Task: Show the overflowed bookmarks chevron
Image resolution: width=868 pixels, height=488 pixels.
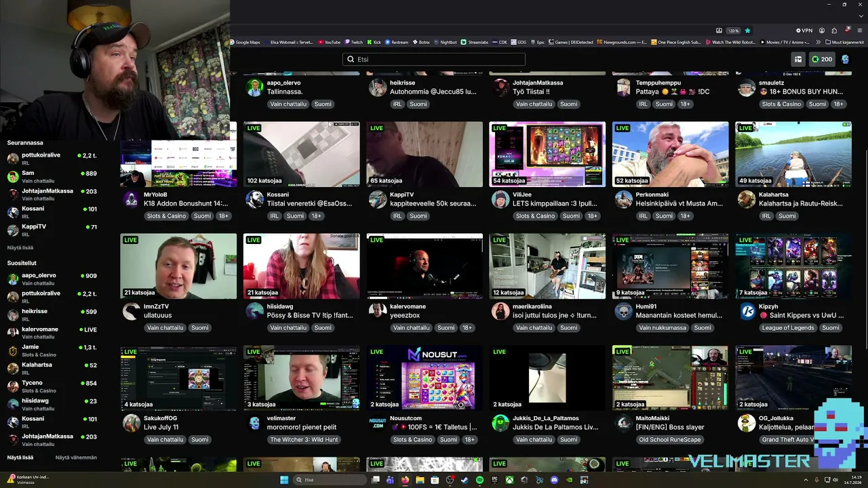Action: [817, 42]
